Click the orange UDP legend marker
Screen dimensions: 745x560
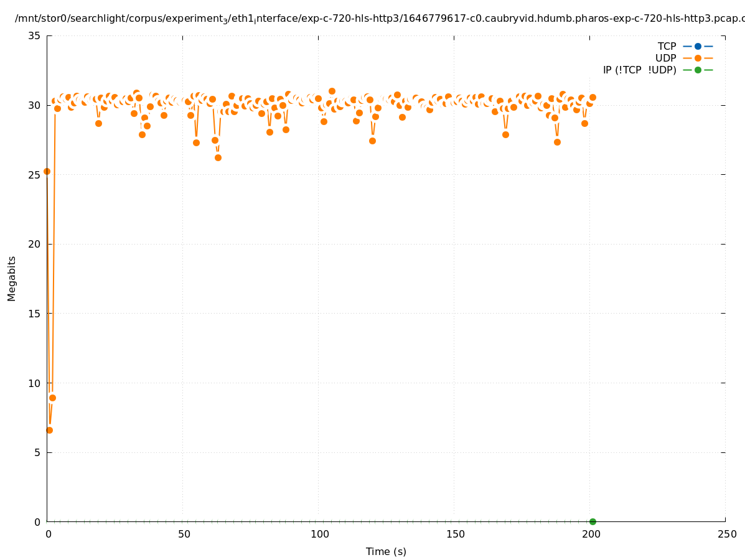pyautogui.click(x=698, y=58)
